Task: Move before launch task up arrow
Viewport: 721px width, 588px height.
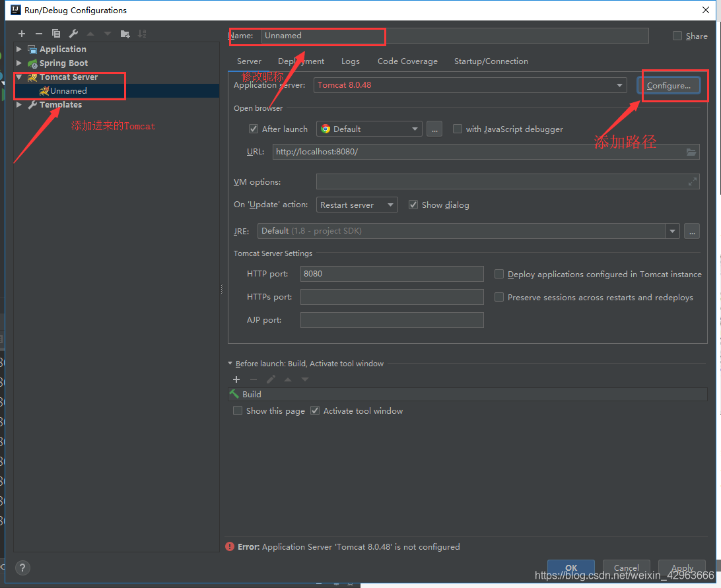Action: [x=288, y=379]
